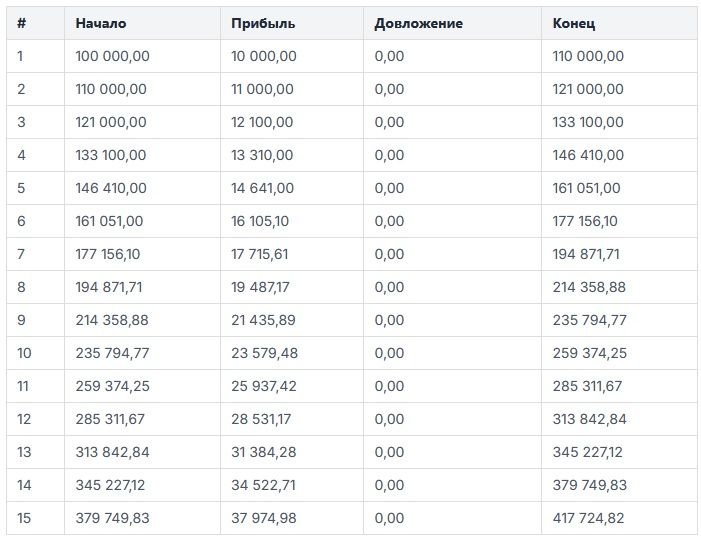Select the Конец cell in row 5
The width and height of the screenshot is (701, 541).
point(586,188)
